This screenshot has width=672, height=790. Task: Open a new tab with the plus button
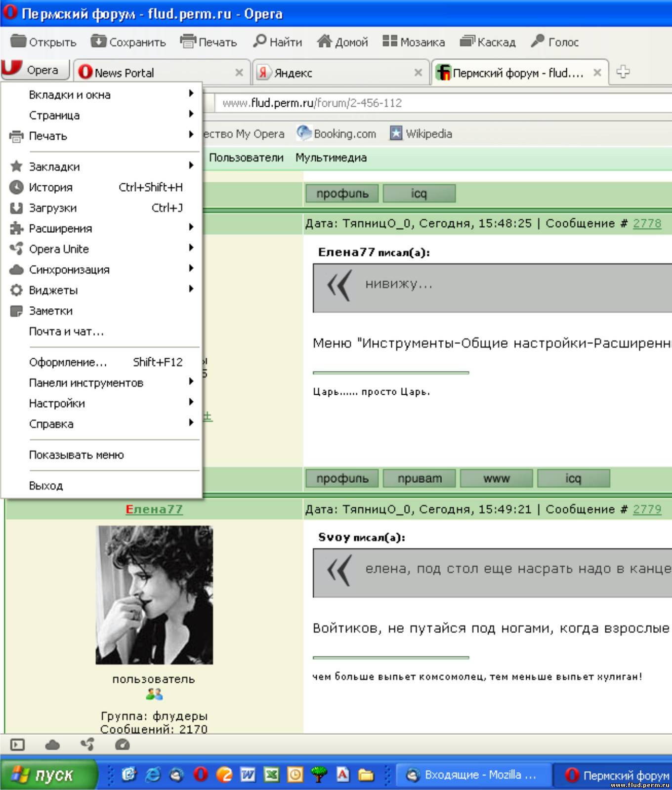(x=623, y=72)
